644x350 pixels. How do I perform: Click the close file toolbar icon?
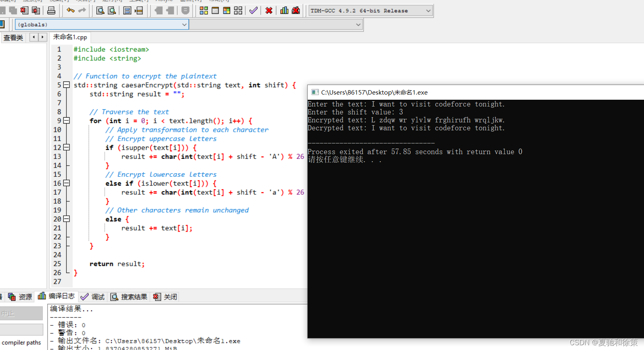click(24, 10)
